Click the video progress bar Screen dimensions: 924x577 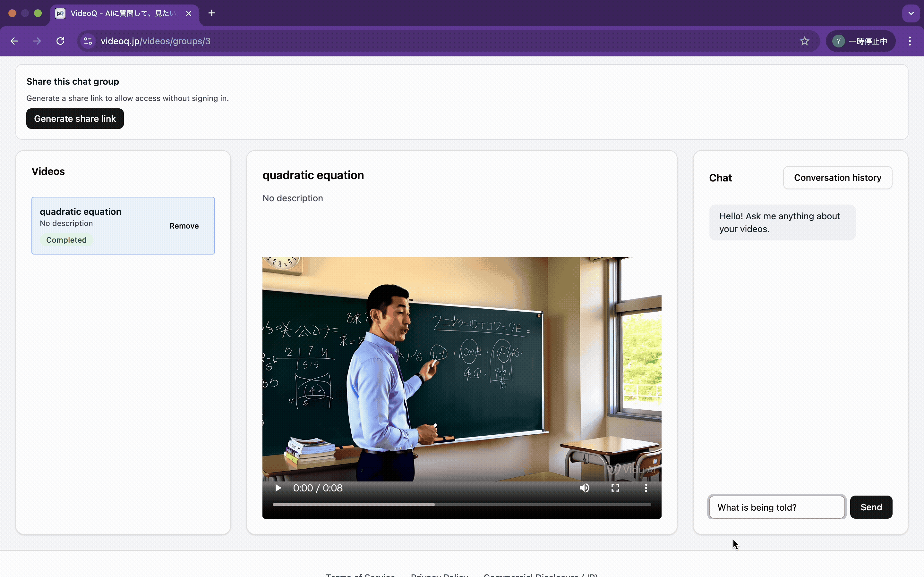click(x=461, y=505)
